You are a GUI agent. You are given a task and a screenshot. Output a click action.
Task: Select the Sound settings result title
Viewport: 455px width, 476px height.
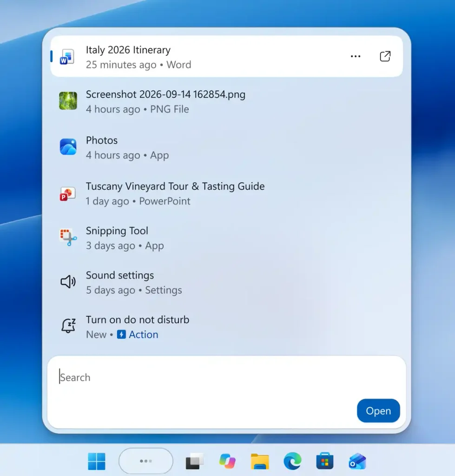click(120, 275)
